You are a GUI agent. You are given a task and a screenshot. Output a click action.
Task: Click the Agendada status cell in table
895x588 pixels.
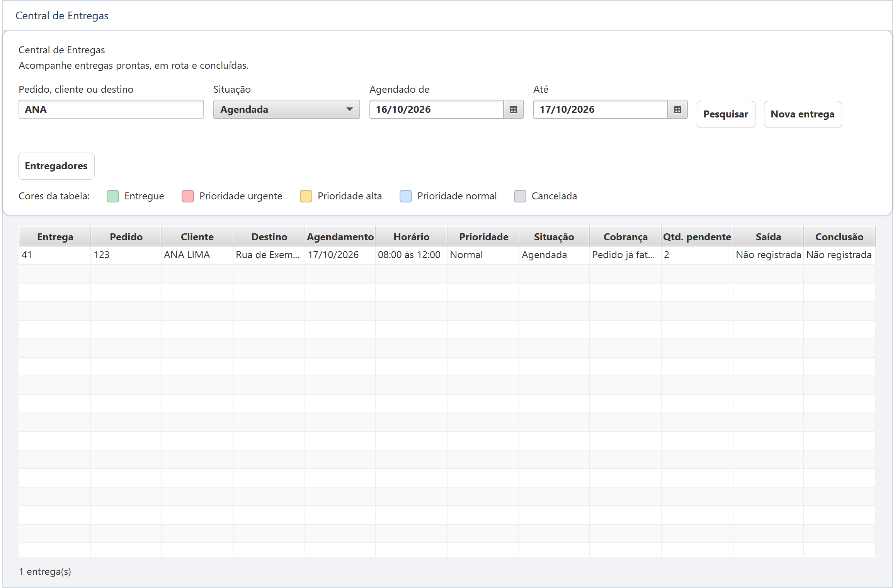(x=554, y=255)
